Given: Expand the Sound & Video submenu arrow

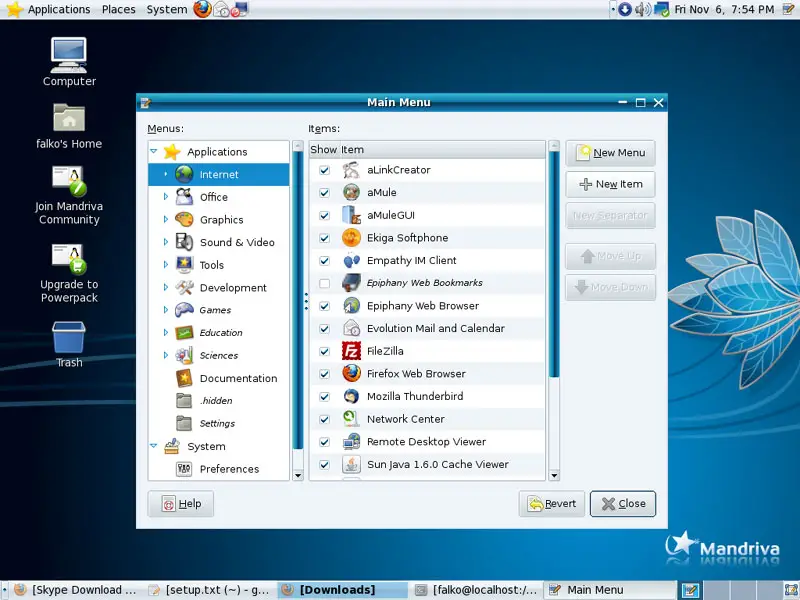Looking at the screenshot, I should [x=166, y=242].
